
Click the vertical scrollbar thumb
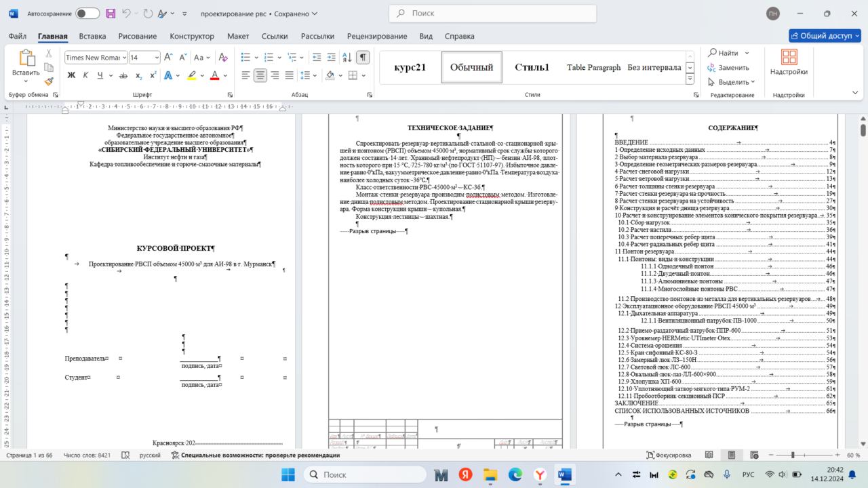[x=863, y=130]
